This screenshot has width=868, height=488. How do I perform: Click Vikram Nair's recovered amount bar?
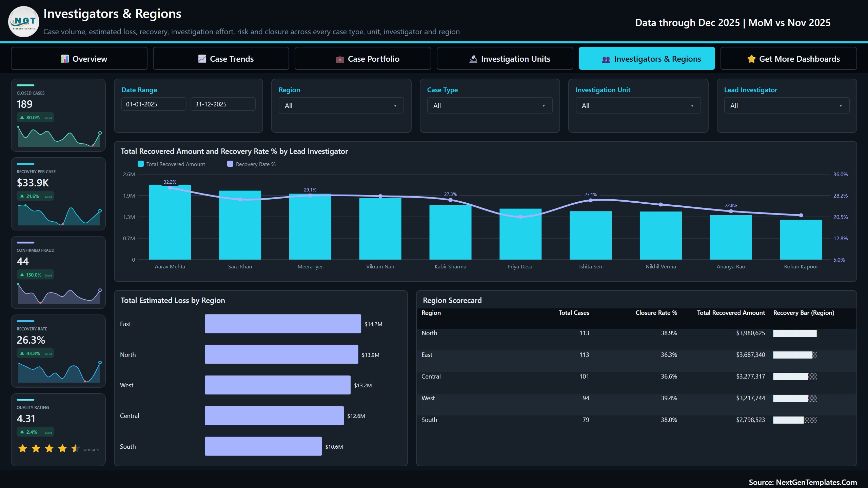tap(380, 229)
